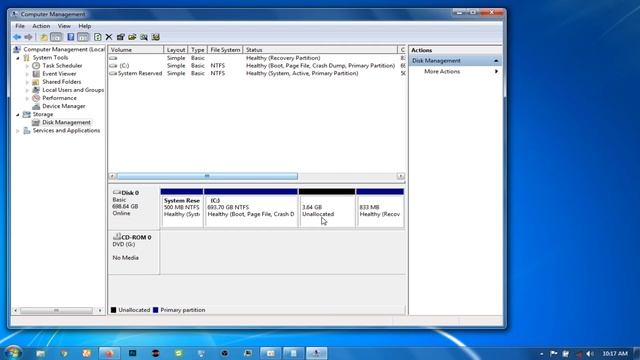640x360 pixels.
Task: Sort by the Status column header
Action: point(320,50)
